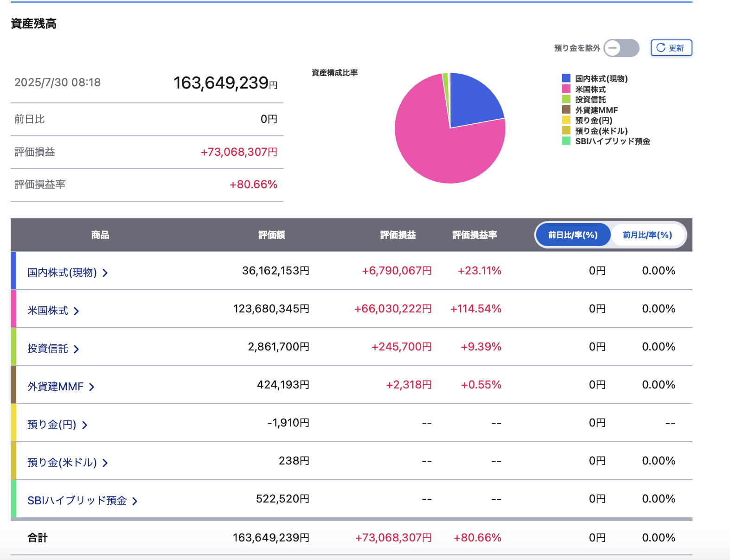Click the blue 国内株式(現物) legend swatch
The width and height of the screenshot is (730, 560).
click(566, 78)
